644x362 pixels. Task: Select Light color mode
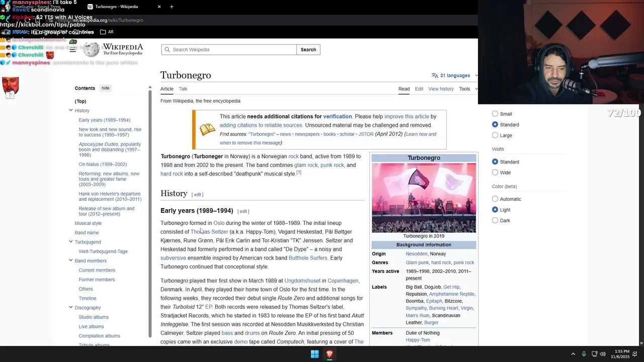click(495, 210)
